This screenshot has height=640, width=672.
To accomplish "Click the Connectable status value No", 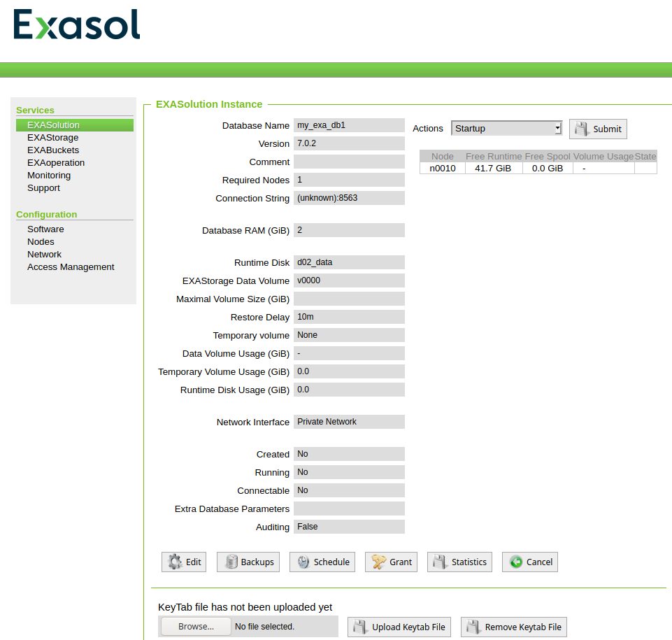I will [349, 490].
